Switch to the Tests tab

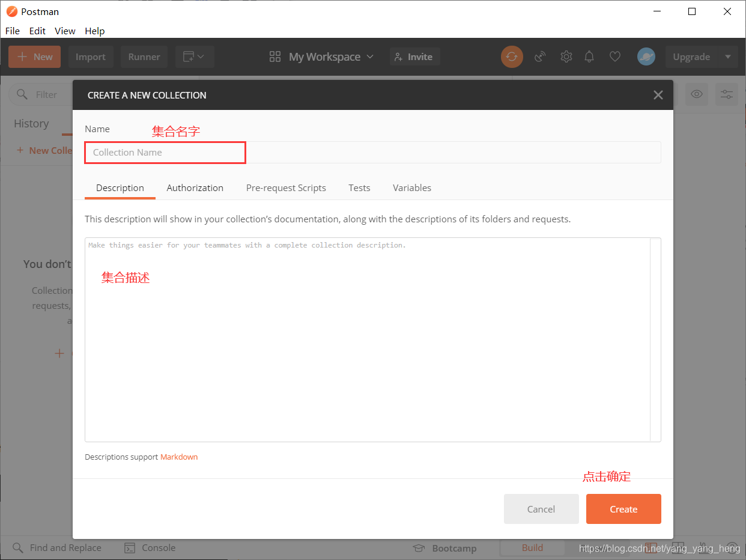[359, 187]
